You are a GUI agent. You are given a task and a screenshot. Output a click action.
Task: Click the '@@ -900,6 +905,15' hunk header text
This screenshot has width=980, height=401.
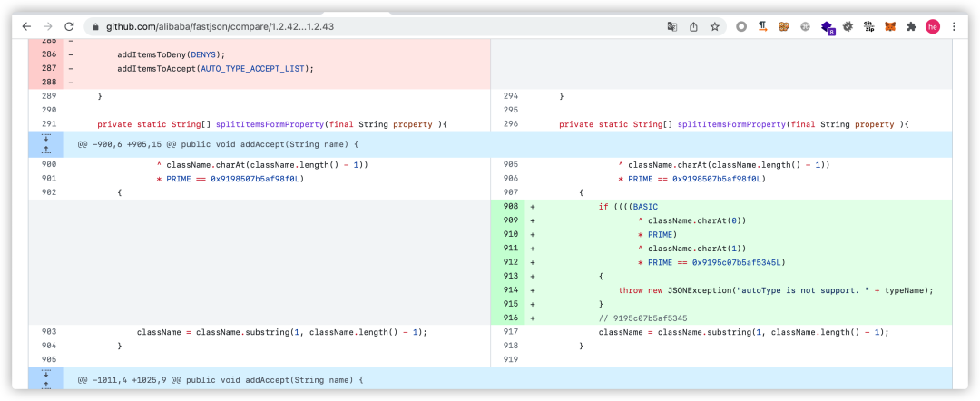tap(218, 144)
